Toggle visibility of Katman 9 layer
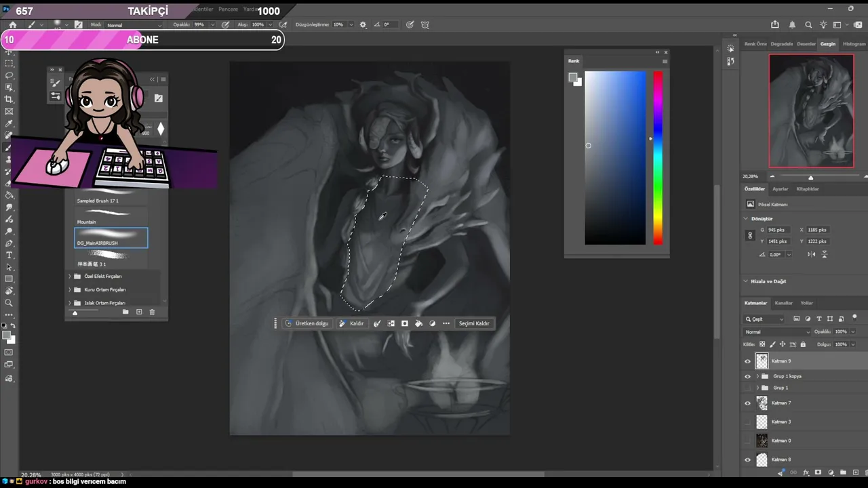This screenshot has height=488, width=868. tap(747, 361)
